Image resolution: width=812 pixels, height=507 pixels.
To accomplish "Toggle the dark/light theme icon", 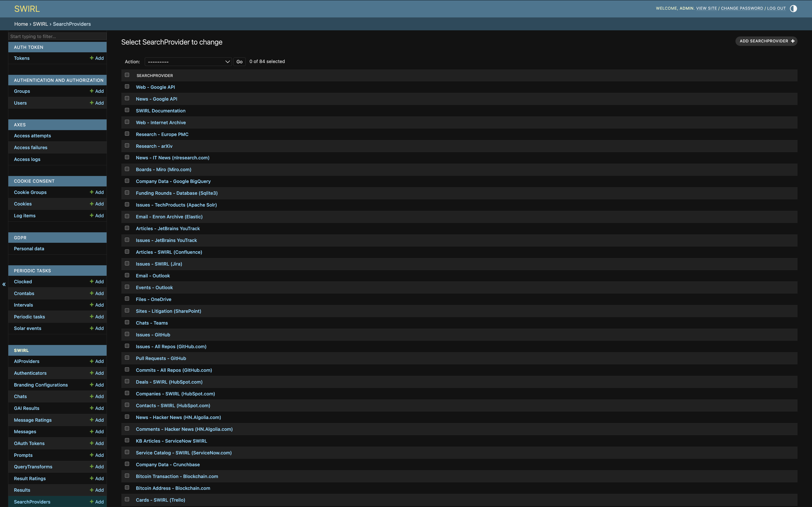I will 793,8.
